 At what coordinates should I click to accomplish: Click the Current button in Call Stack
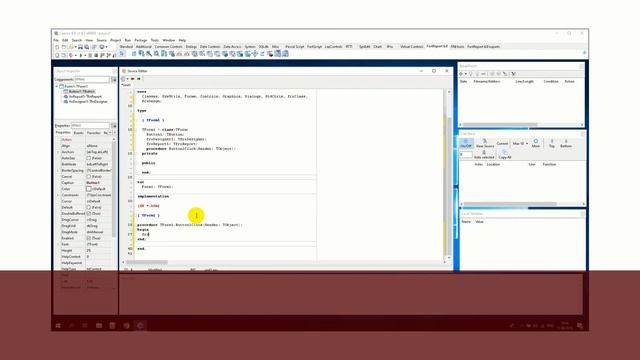[502, 143]
